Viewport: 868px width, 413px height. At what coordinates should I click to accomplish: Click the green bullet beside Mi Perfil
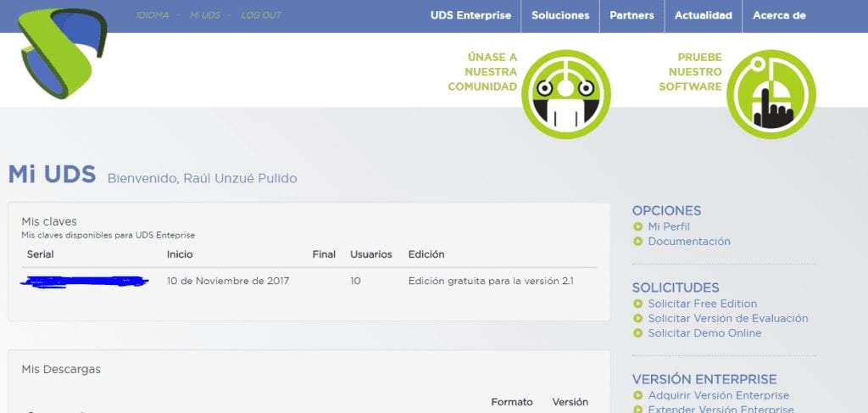click(638, 226)
